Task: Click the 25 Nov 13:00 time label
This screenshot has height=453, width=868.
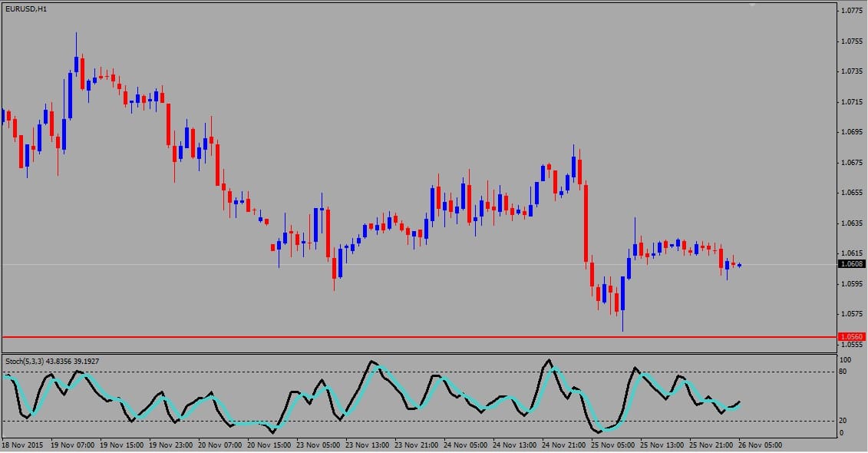Action: pyautogui.click(x=662, y=445)
